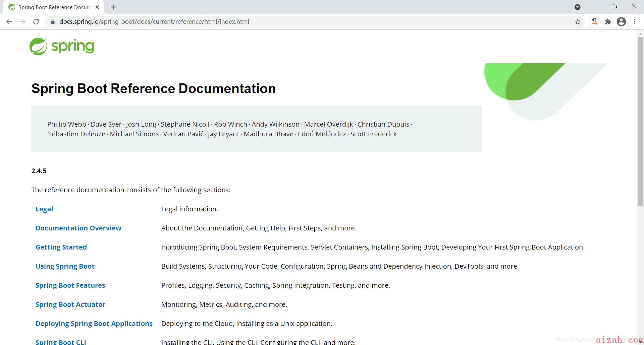Click the 'Legal information.' description
Image resolution: width=644 pixels, height=345 pixels.
(190, 209)
